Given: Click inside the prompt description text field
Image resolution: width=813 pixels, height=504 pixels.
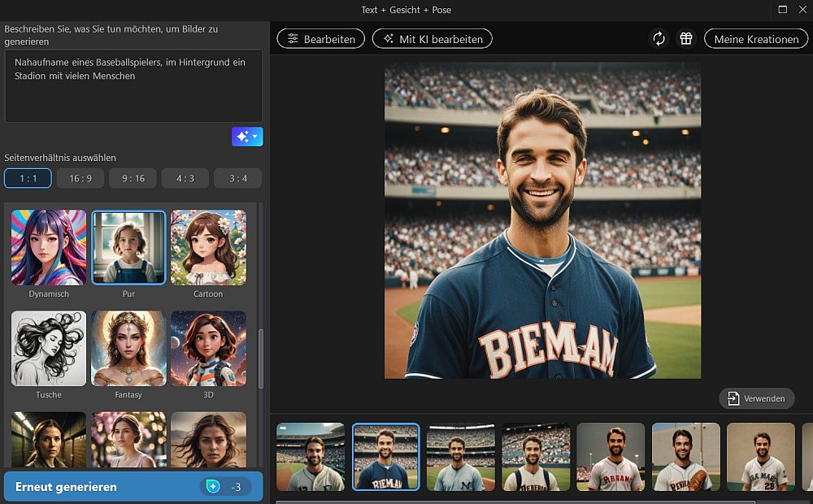Looking at the screenshot, I should 133,86.
